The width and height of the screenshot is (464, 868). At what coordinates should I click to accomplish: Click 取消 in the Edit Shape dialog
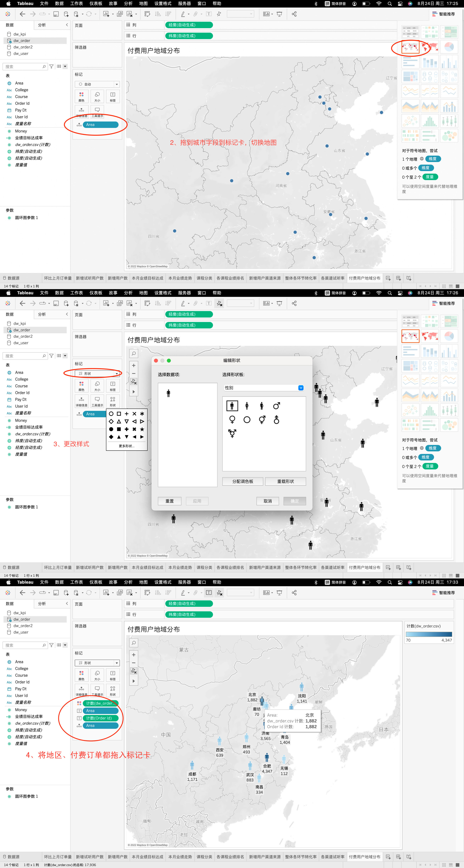[268, 501]
